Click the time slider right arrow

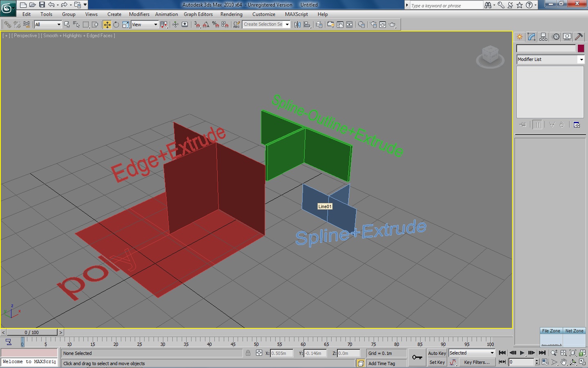click(x=60, y=332)
